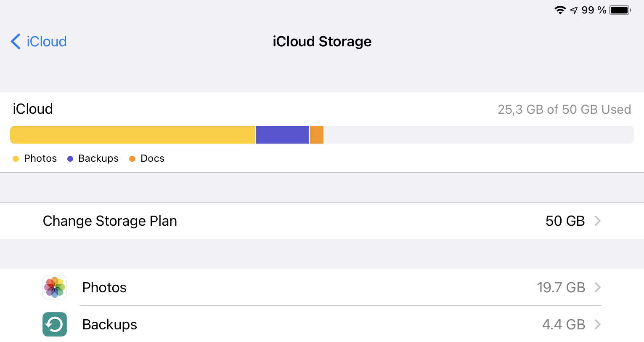Tap the 25,3 GB of 50 GB Used text

pos(564,110)
